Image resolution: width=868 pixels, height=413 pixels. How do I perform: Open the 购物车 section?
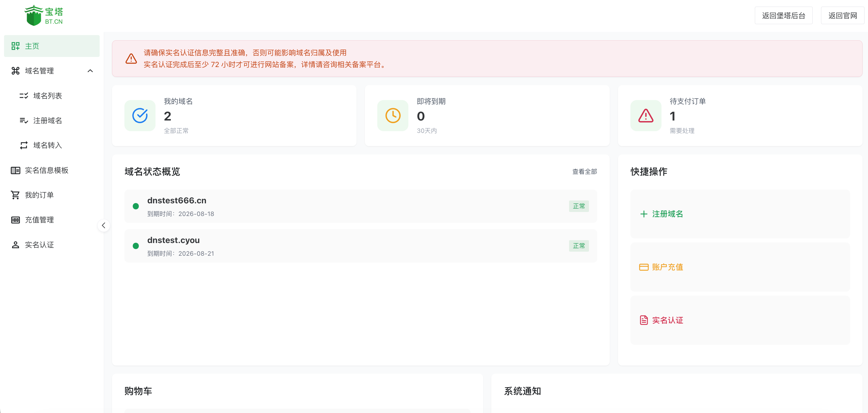point(138,391)
